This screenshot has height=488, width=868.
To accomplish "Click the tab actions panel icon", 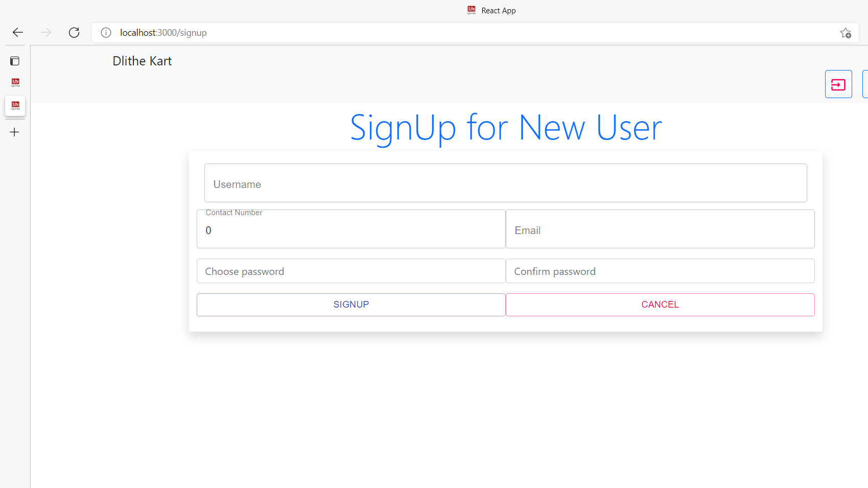I will point(15,61).
